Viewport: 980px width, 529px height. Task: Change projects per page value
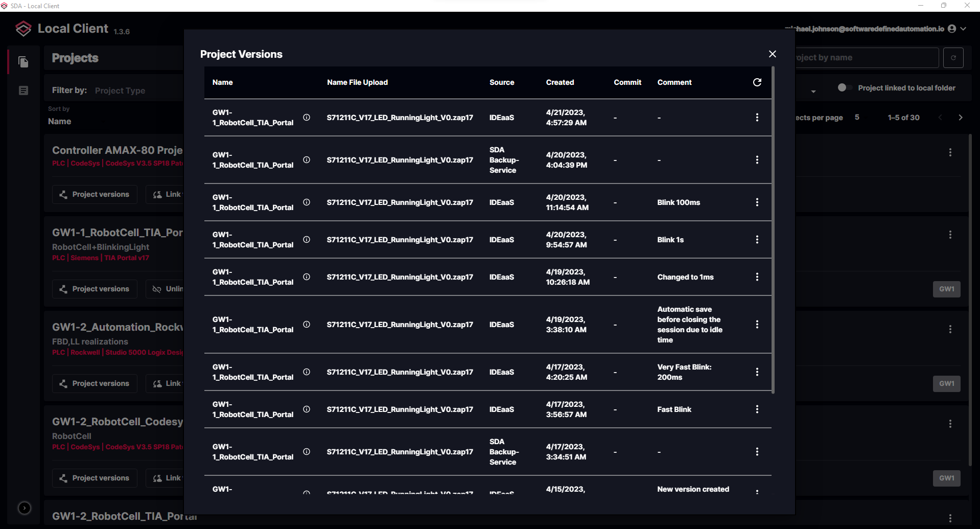point(857,118)
